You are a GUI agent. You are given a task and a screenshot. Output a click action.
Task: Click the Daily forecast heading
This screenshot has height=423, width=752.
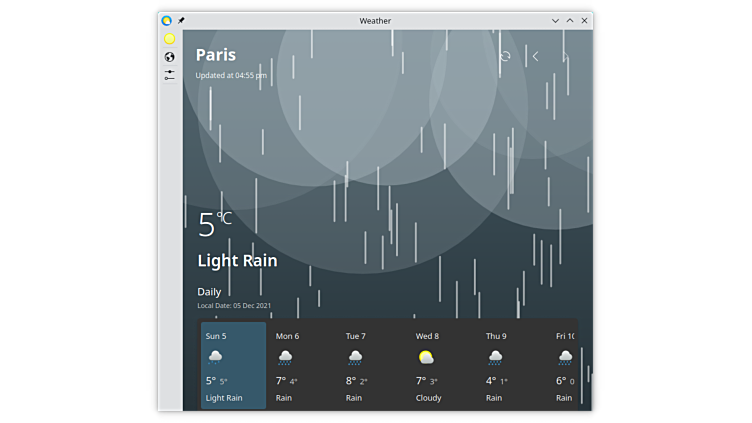point(209,292)
